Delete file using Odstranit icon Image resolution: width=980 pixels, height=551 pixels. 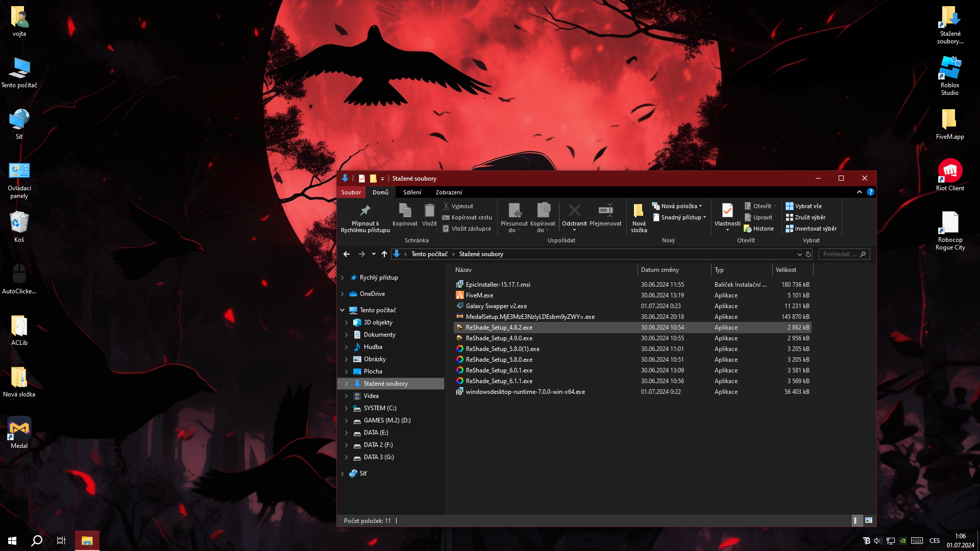(574, 217)
